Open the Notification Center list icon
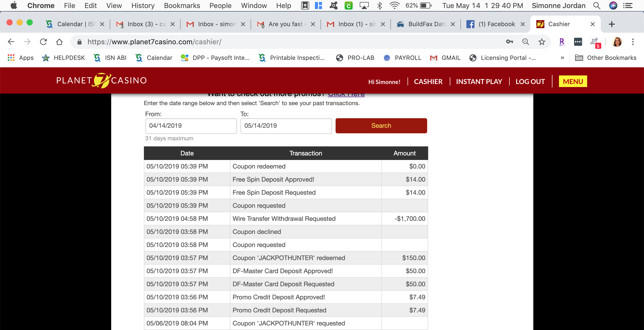 (x=628, y=6)
